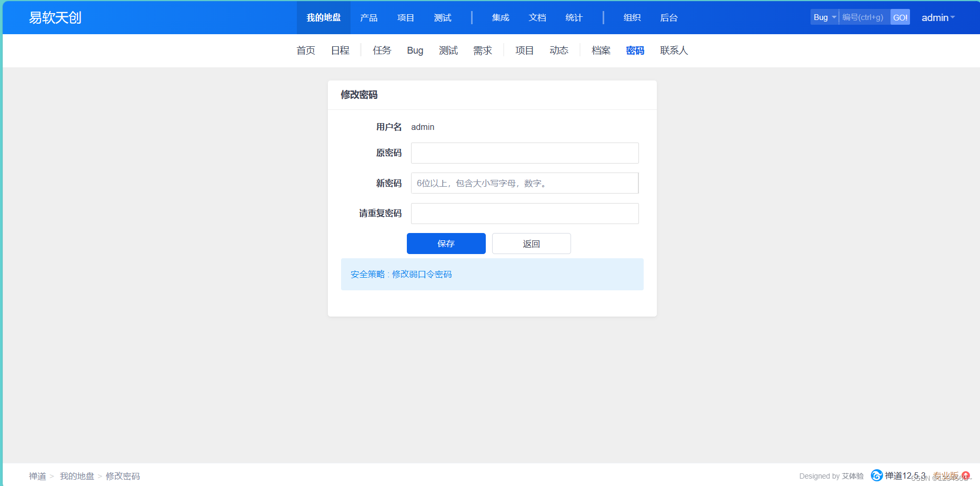This screenshot has height=486, width=980.
Task: Focus the 新密码 input field
Action: point(525,183)
